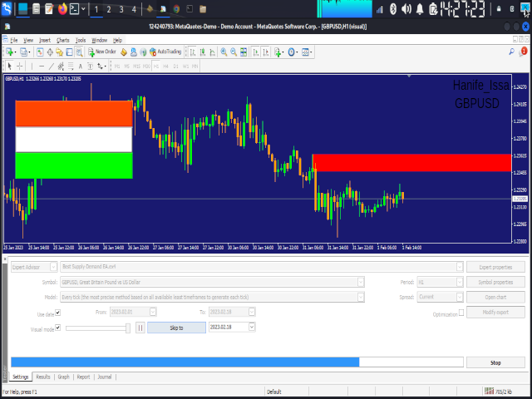Viewport: 532px width, 399px height.
Task: Open the Tools menu
Action: click(81, 40)
